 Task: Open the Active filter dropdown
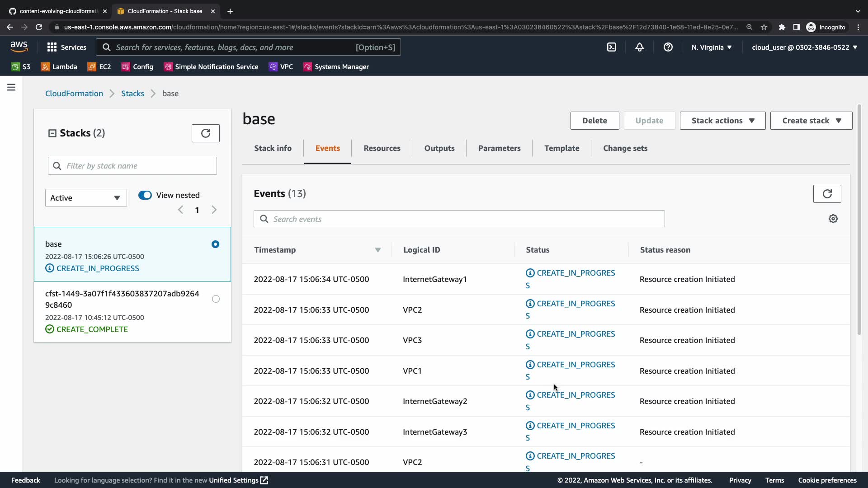coord(86,198)
